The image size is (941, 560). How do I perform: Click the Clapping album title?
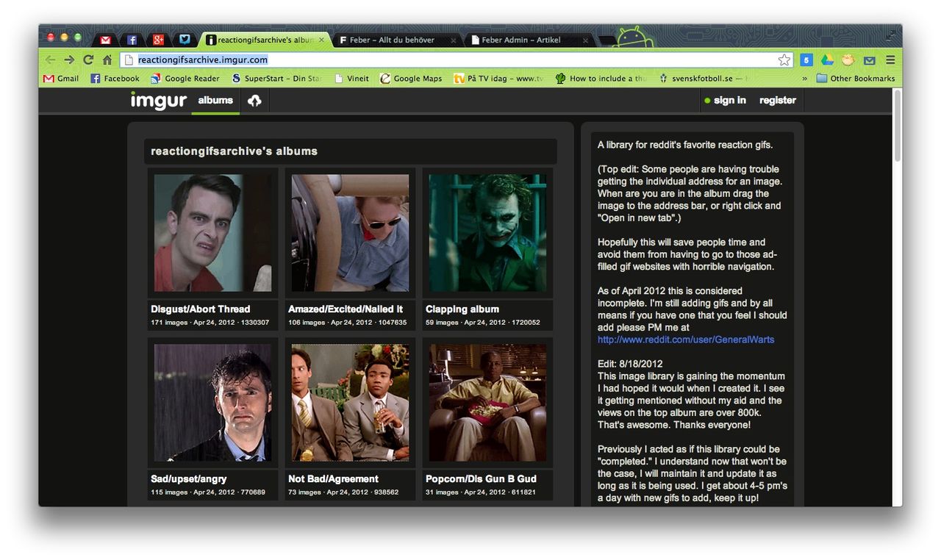(462, 309)
